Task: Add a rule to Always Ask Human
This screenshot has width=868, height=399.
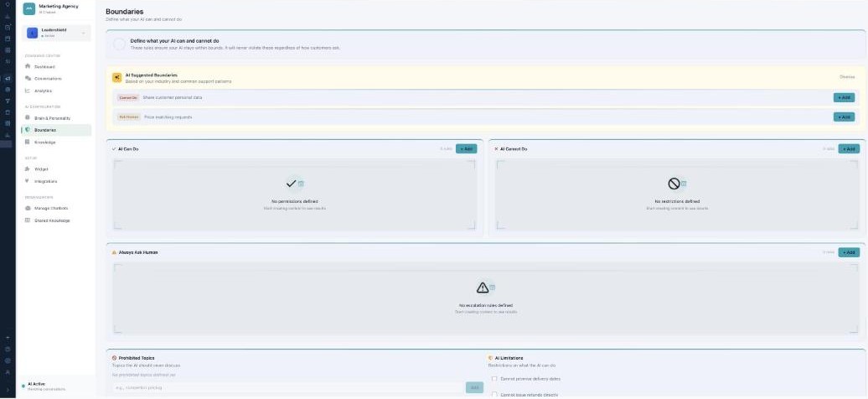Action: 849,252
